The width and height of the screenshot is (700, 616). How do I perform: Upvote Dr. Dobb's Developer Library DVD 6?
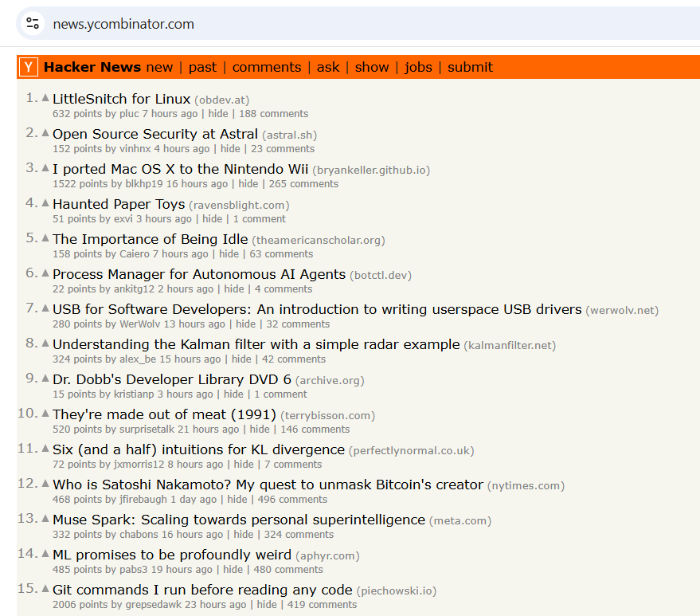[45, 379]
